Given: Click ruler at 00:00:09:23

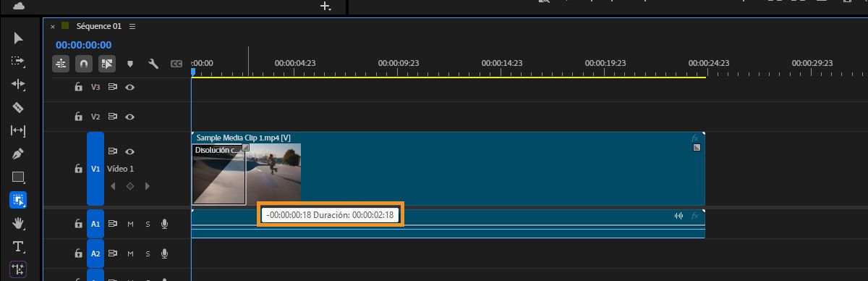Looking at the screenshot, I should (x=399, y=64).
